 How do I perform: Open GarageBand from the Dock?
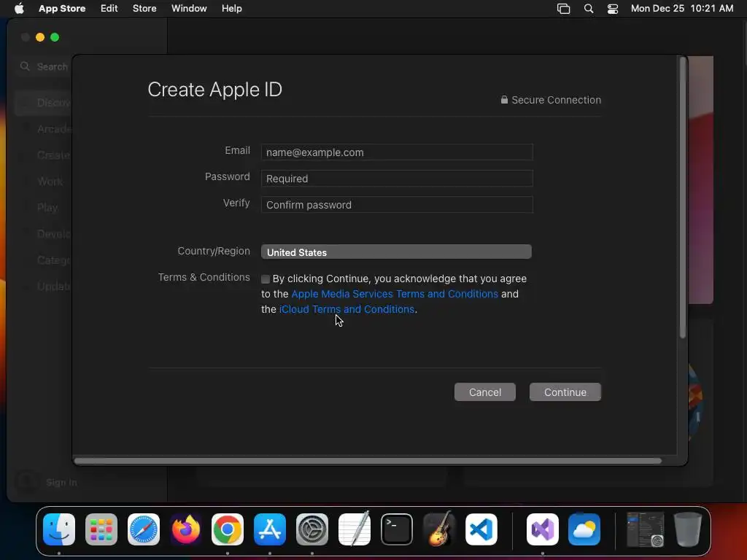coord(438,529)
